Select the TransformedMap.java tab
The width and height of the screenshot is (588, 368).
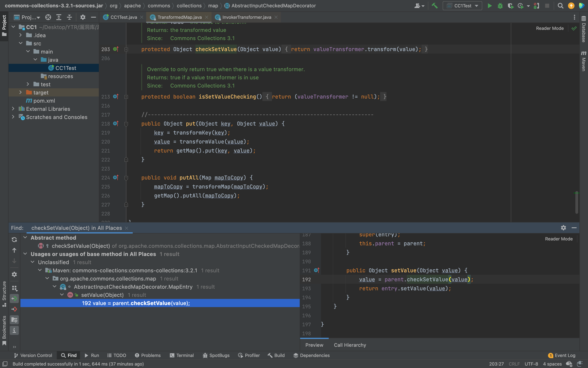click(179, 17)
